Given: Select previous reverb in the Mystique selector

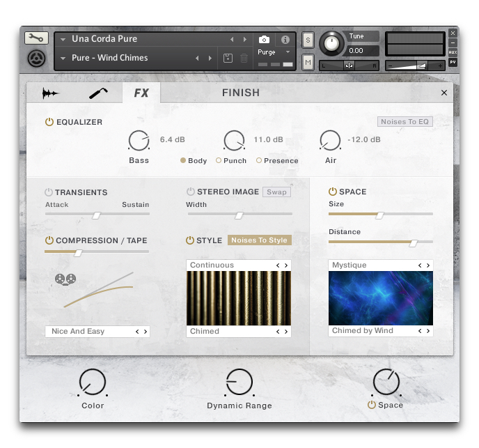Looking at the screenshot, I should tap(420, 265).
